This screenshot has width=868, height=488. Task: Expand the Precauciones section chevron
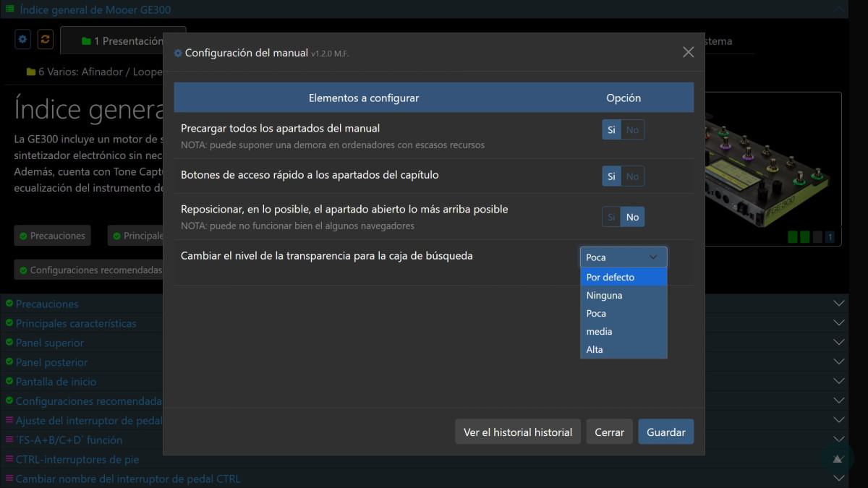click(839, 304)
